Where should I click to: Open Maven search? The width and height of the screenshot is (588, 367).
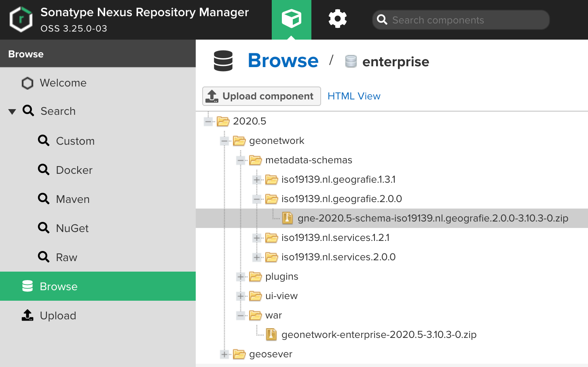coord(73,199)
